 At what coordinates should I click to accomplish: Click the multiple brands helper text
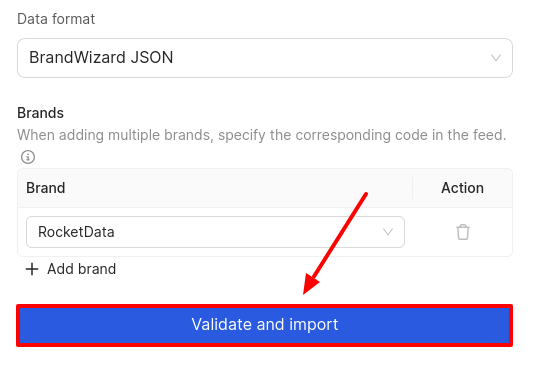click(x=262, y=135)
